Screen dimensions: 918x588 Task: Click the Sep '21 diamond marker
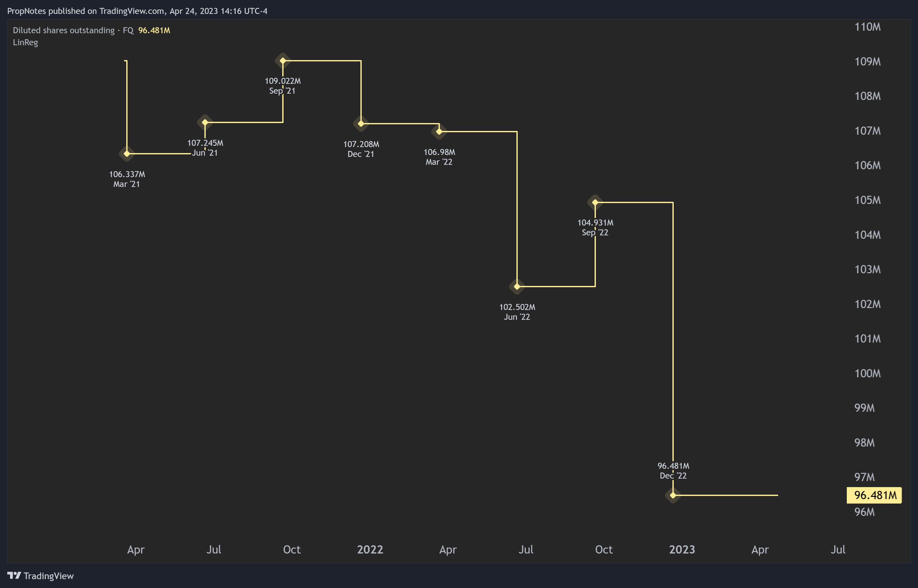click(283, 61)
